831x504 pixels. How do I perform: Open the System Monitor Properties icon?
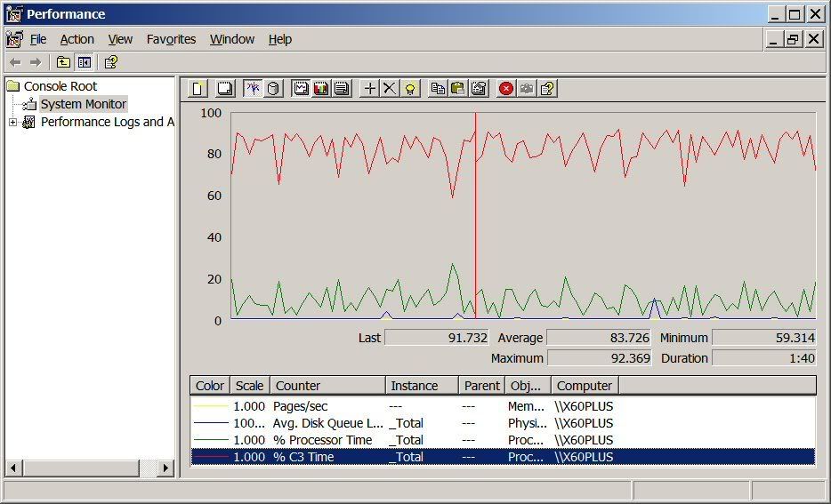pyautogui.click(x=479, y=88)
